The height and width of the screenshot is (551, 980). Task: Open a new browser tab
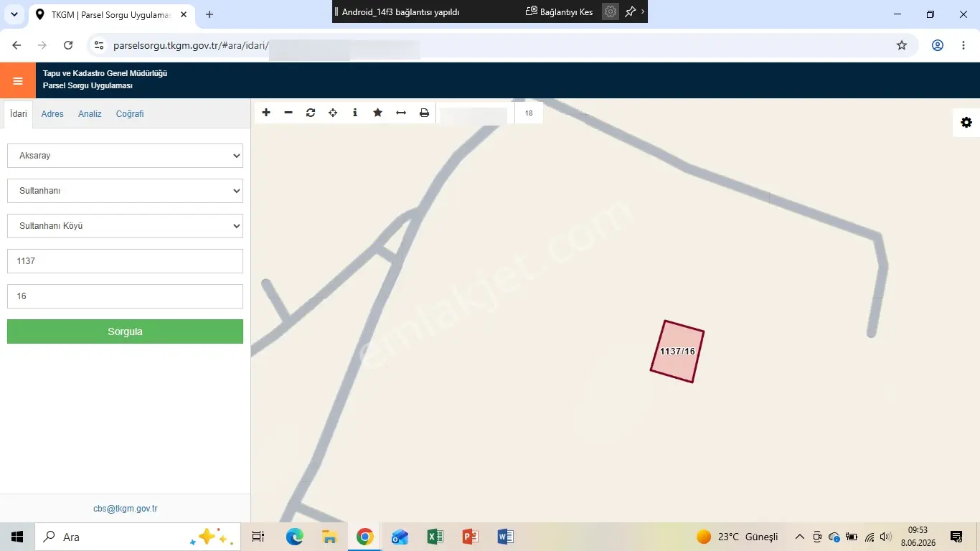tap(209, 14)
